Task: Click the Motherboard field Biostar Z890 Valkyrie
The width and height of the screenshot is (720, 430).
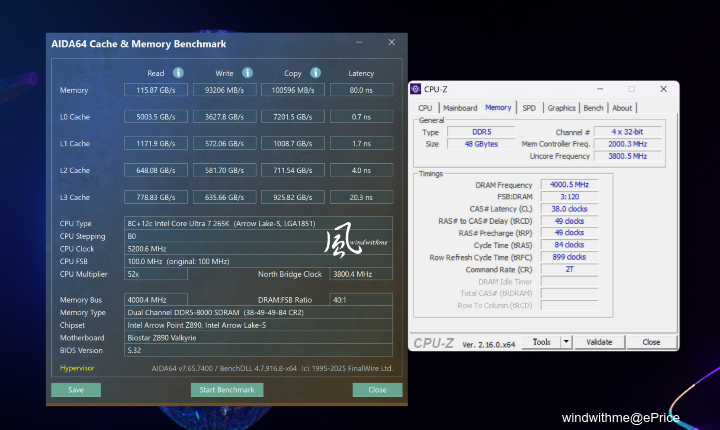Action: click(258, 338)
